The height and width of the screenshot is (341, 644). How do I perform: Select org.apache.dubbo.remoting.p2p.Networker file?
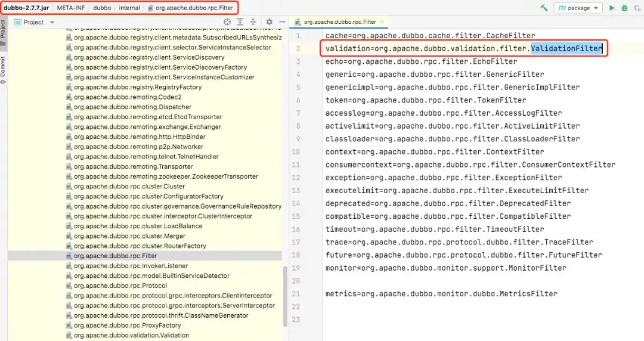(138, 147)
